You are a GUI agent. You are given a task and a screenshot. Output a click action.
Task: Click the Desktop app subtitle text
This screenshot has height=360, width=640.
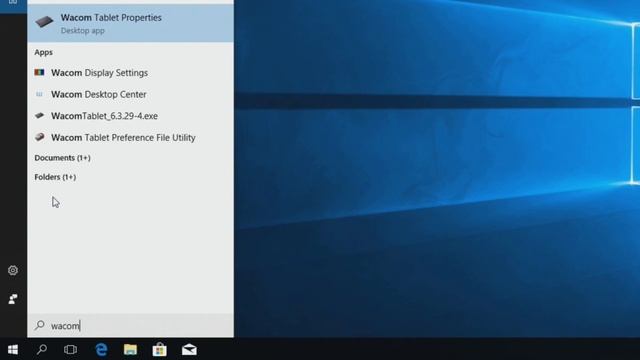(83, 31)
